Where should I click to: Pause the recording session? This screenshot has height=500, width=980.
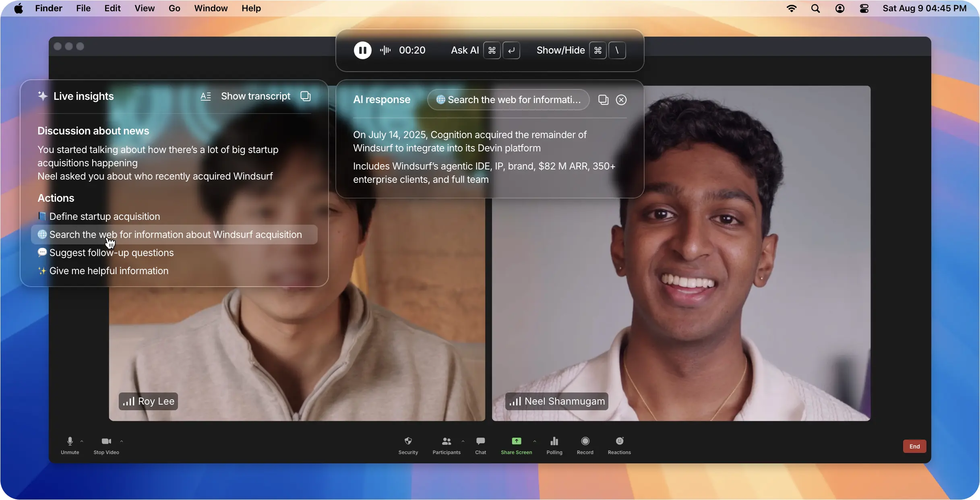point(362,50)
